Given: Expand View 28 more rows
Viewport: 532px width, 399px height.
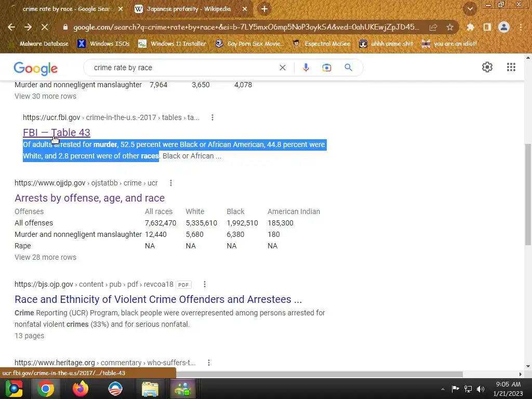Looking at the screenshot, I should (46, 257).
